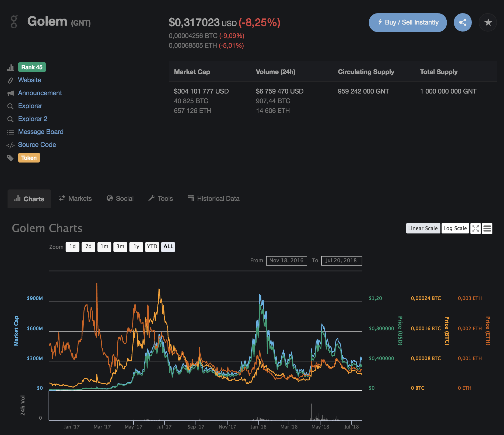Click the magnifier icon beside Explorer
The image size is (504, 435).
[x=10, y=106]
